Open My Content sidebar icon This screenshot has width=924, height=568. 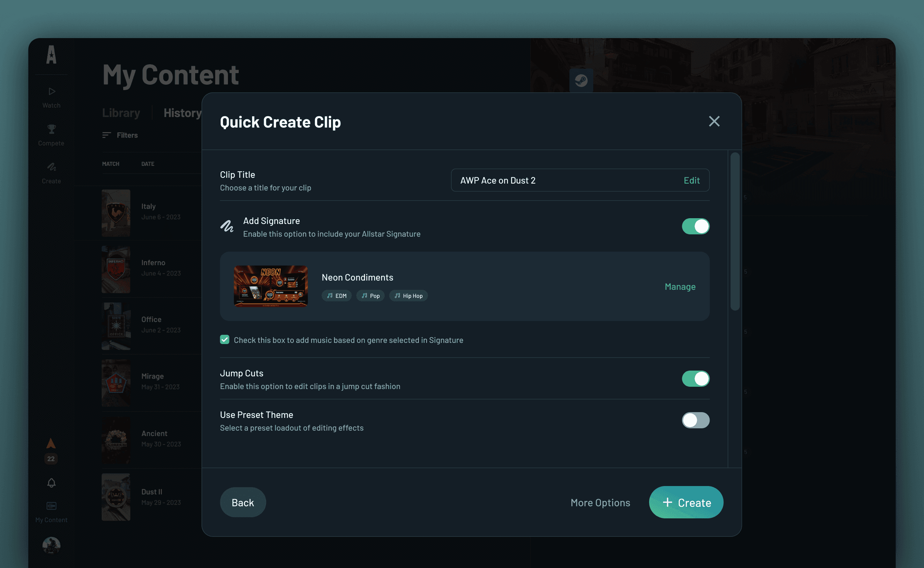[51, 506]
